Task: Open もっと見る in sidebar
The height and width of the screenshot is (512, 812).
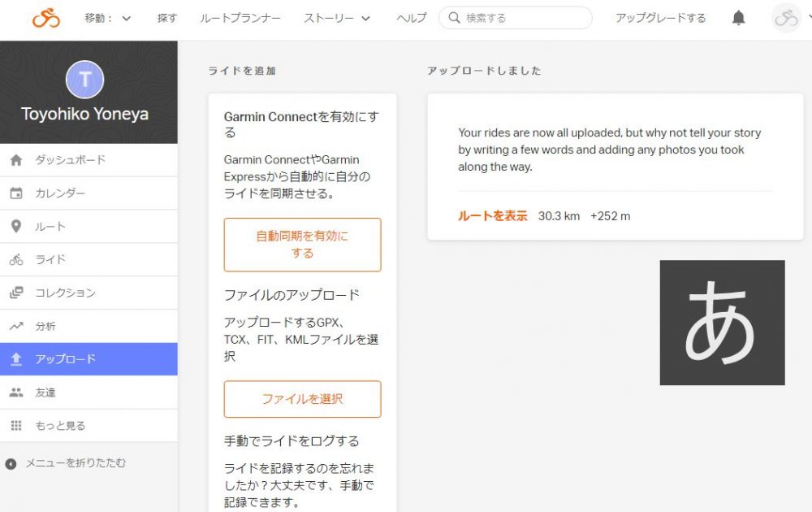Action: click(89, 426)
